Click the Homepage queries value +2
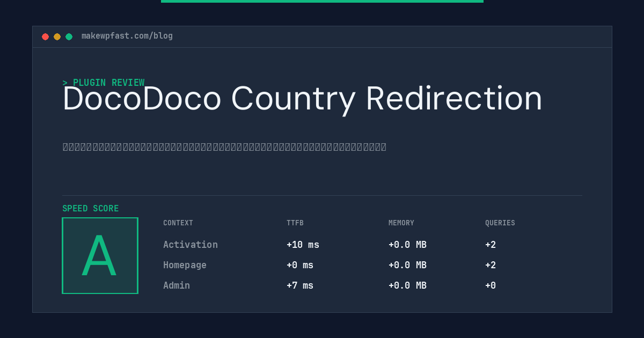 point(491,265)
